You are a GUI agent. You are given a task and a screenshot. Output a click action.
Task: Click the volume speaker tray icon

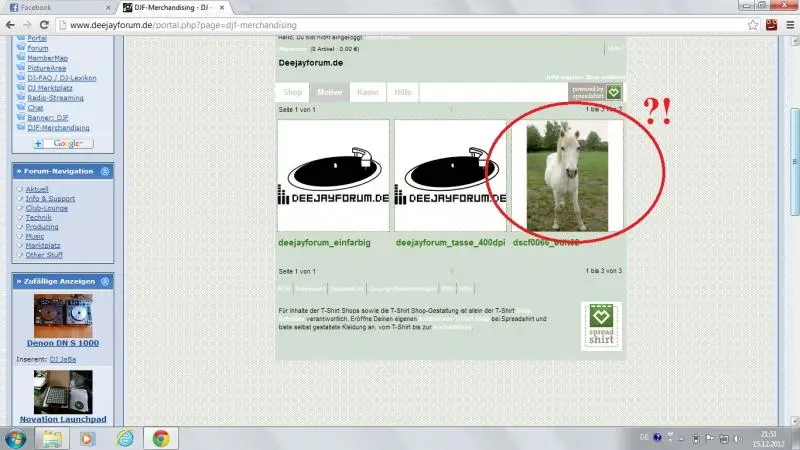tap(738, 439)
